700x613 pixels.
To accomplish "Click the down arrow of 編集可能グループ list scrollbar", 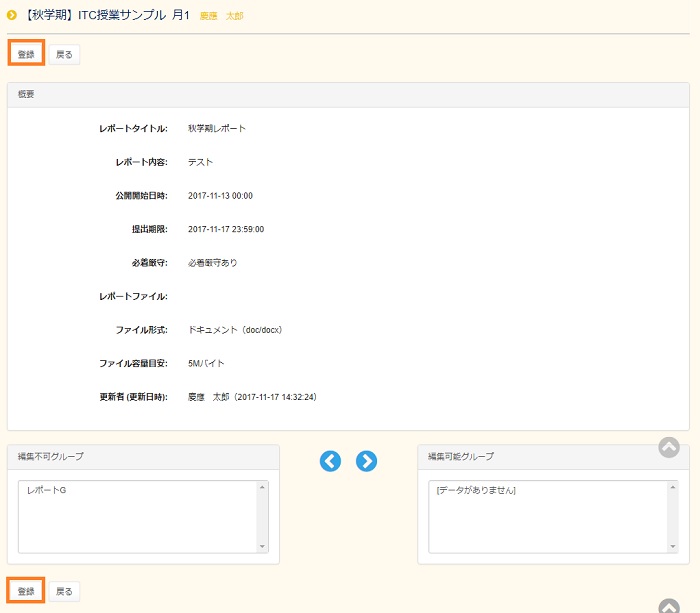I will [x=673, y=546].
